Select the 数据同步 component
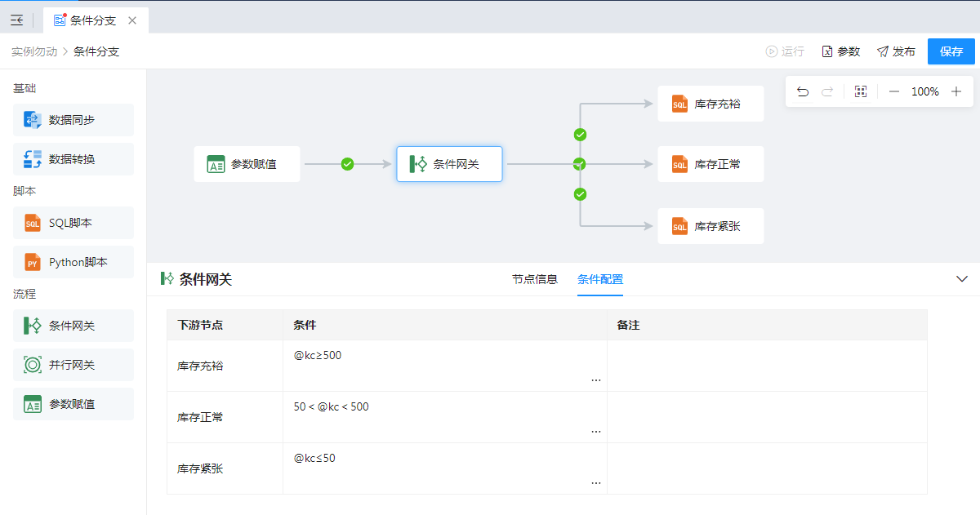The image size is (980, 515). point(73,120)
